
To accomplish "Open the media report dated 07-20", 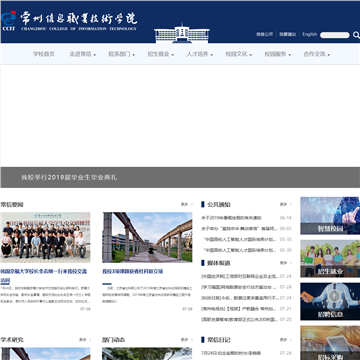I will click(239, 319).
